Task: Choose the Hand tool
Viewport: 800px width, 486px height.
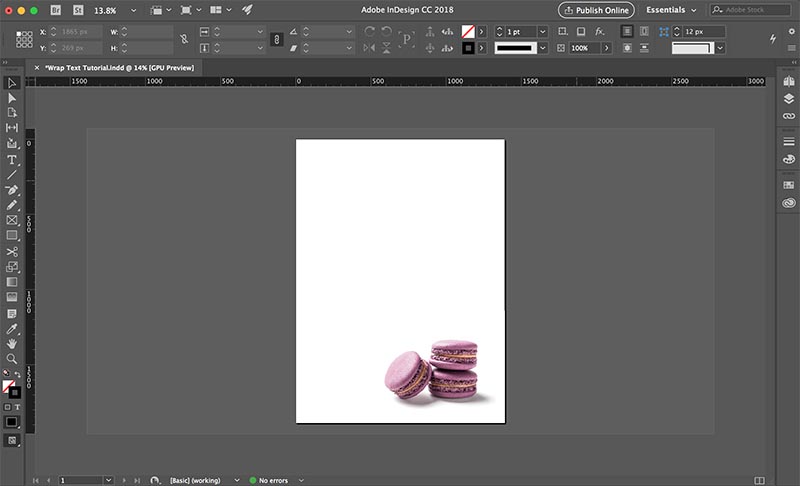Action: point(12,343)
